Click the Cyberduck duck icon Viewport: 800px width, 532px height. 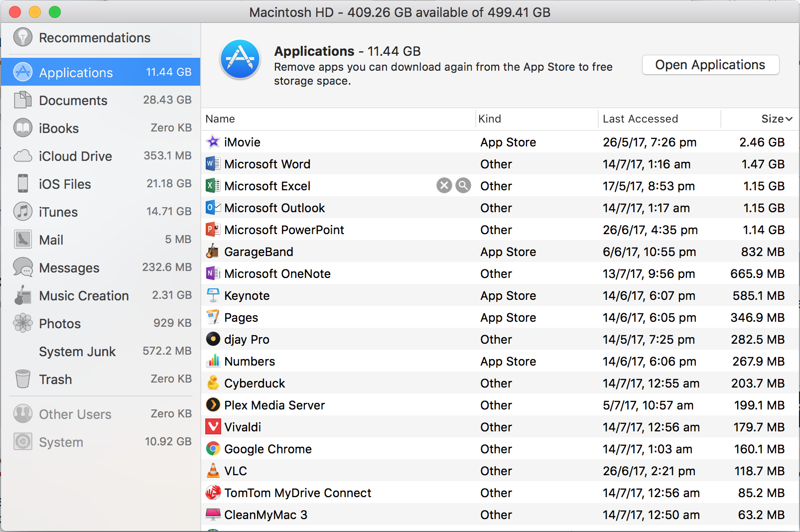pyautogui.click(x=213, y=383)
